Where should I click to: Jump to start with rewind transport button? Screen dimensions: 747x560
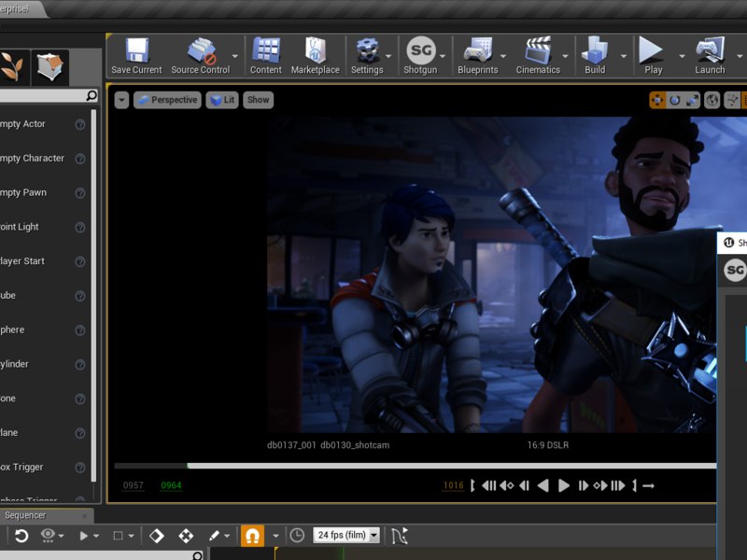488,485
